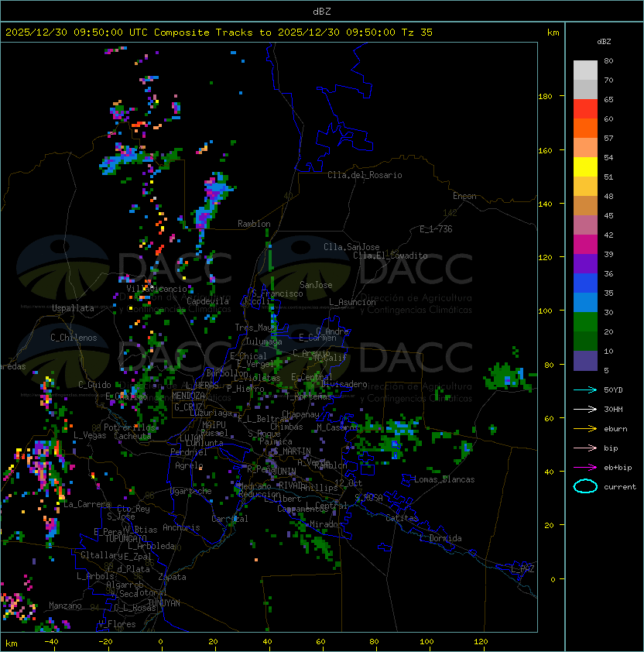Click the V_Flores map label
Screen dimensions: 644x652
[117, 624]
